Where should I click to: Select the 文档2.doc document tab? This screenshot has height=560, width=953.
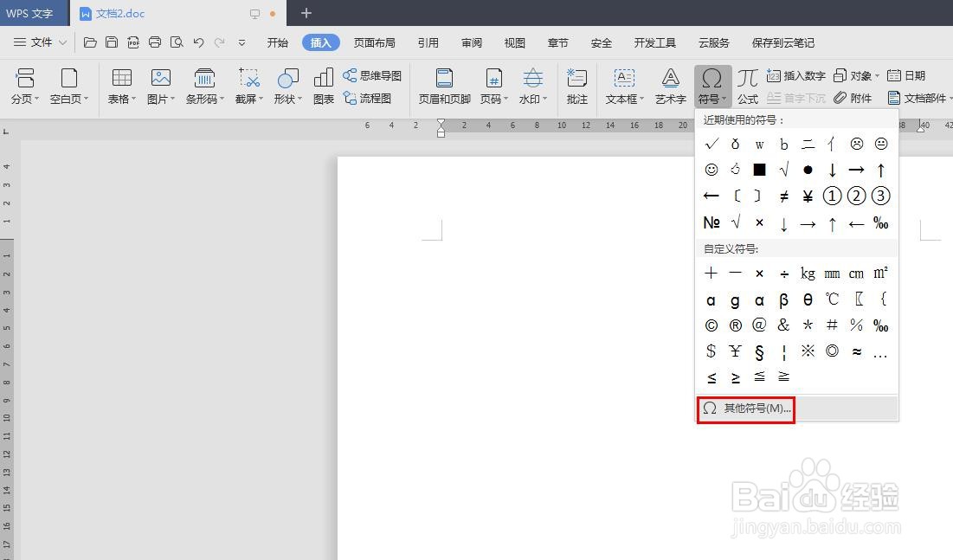click(178, 13)
